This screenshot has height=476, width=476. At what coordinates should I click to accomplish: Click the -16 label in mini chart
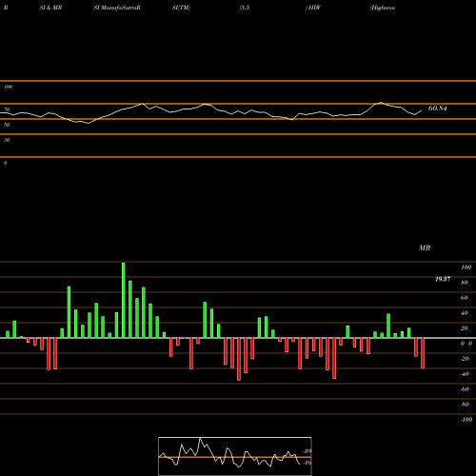(307, 463)
